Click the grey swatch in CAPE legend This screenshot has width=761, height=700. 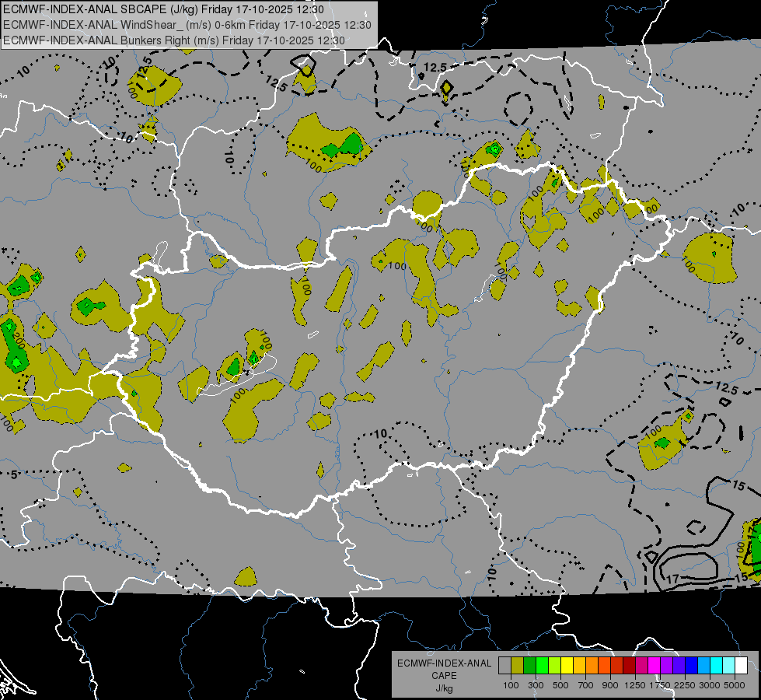(504, 666)
